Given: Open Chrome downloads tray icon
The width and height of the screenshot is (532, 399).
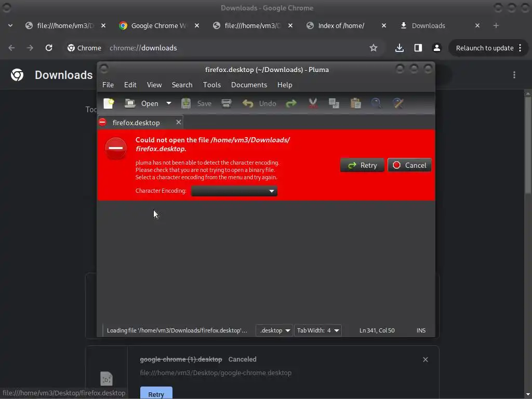Looking at the screenshot, I should (400, 48).
